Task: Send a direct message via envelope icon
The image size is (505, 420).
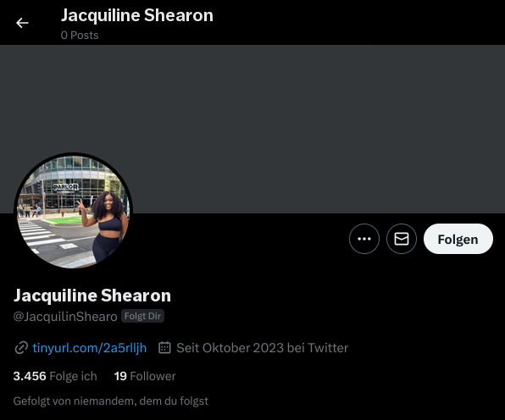Action: click(x=402, y=239)
